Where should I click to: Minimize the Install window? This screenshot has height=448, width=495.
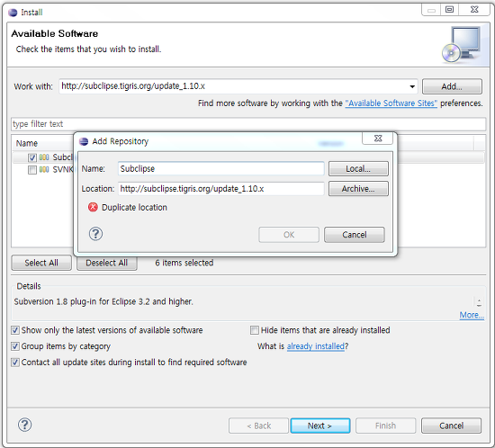click(431, 10)
